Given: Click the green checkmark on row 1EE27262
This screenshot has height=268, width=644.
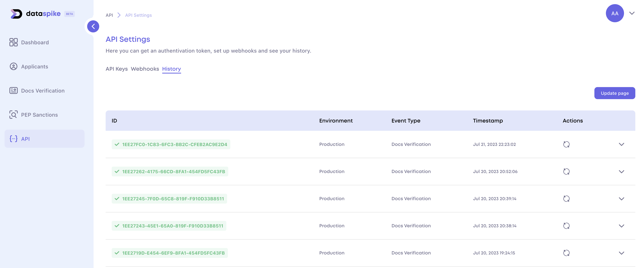Looking at the screenshot, I should coord(117,172).
